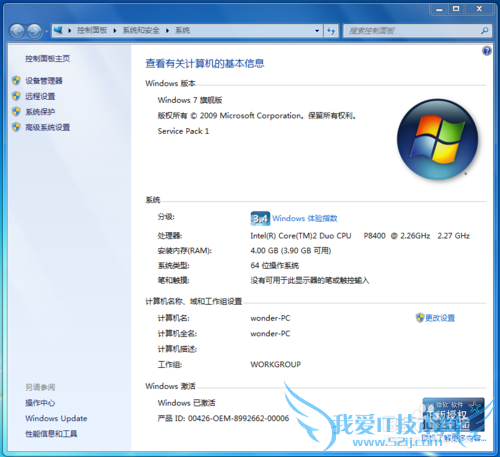Minimize the System window
The width and height of the screenshot is (500, 457).
(x=439, y=9)
